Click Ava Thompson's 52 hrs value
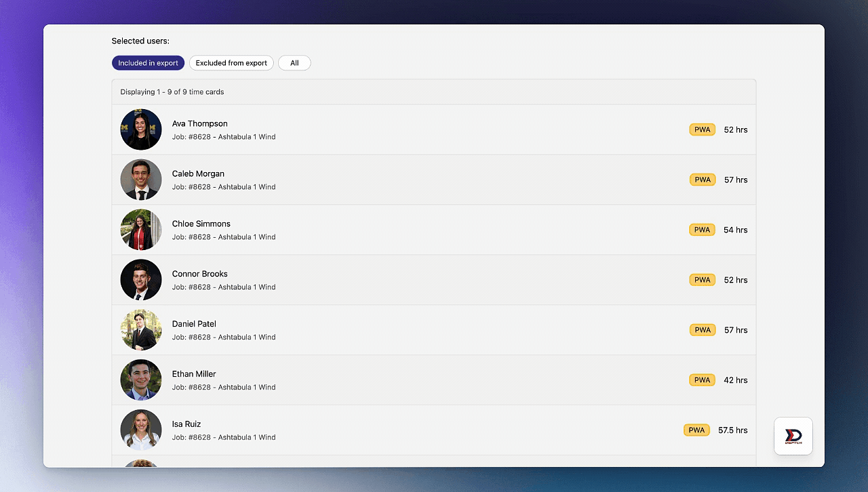Image resolution: width=868 pixels, height=492 pixels. (x=736, y=129)
